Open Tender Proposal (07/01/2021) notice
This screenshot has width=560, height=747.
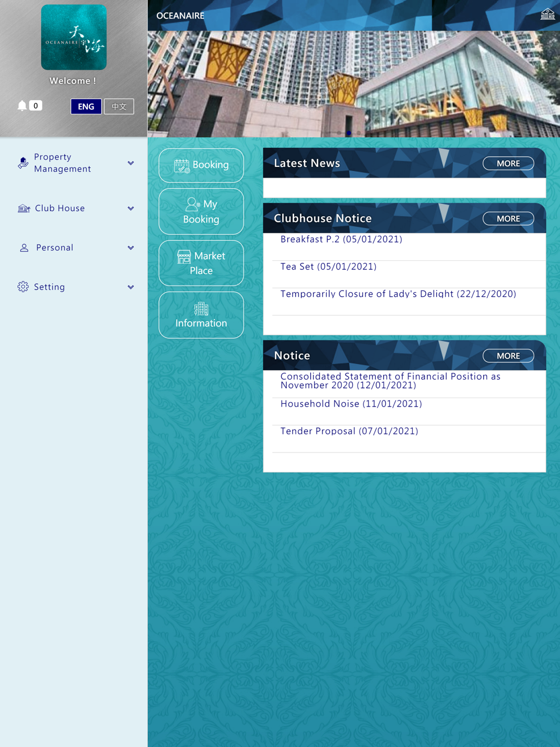pyautogui.click(x=349, y=431)
